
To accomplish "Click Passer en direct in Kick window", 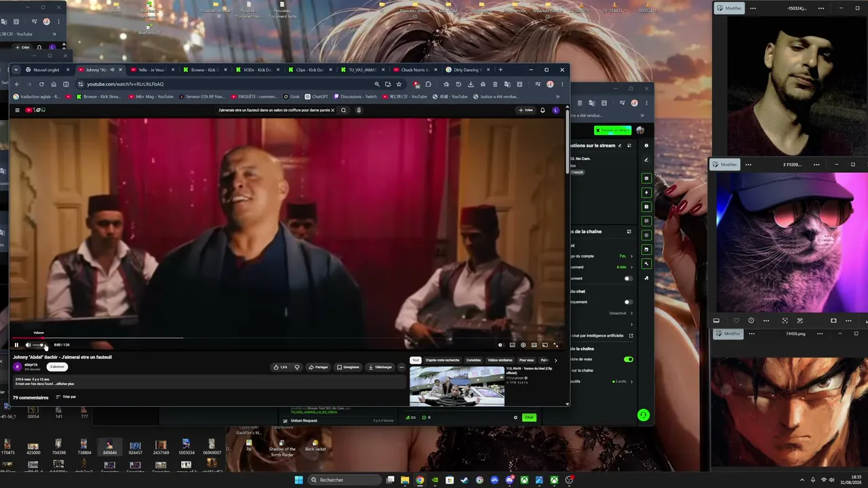I will pyautogui.click(x=612, y=130).
